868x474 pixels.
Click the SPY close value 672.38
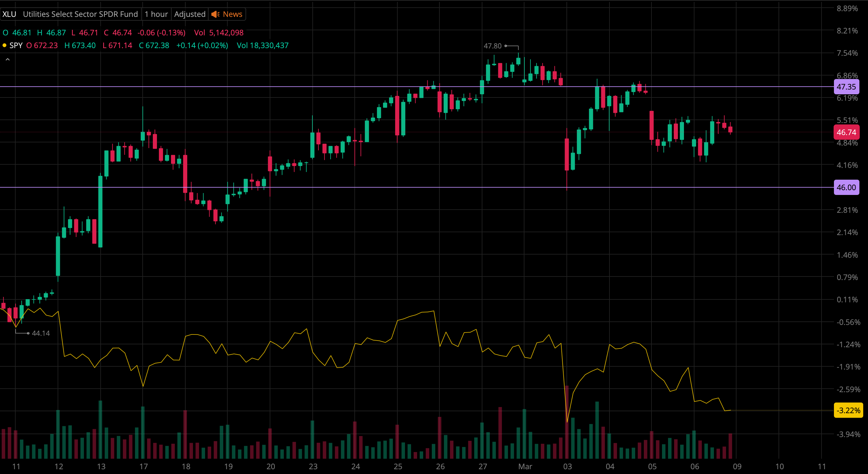pos(157,46)
